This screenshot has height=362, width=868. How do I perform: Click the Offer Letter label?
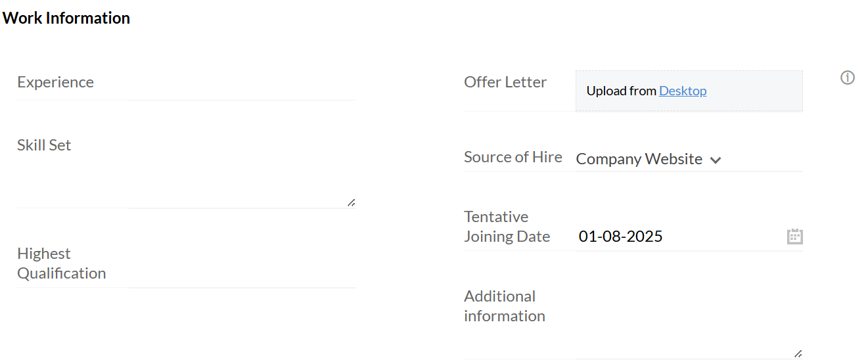coord(505,82)
